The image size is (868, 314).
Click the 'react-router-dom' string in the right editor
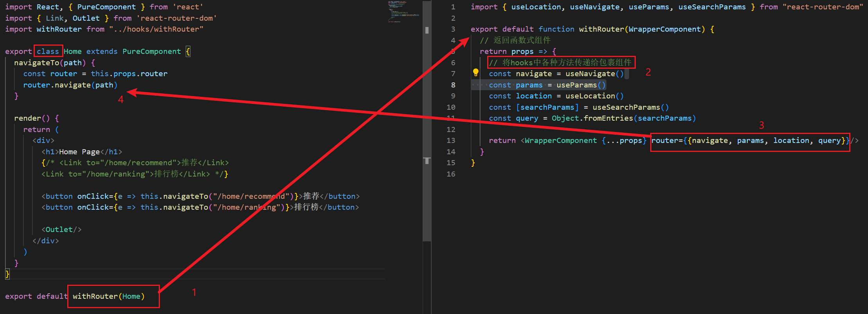[823, 7]
